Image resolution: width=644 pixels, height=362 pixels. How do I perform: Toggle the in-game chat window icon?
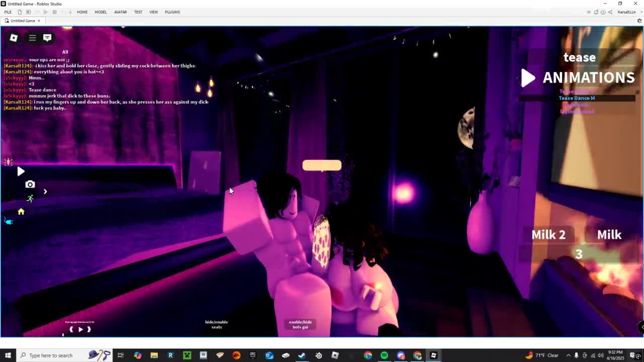(x=47, y=38)
